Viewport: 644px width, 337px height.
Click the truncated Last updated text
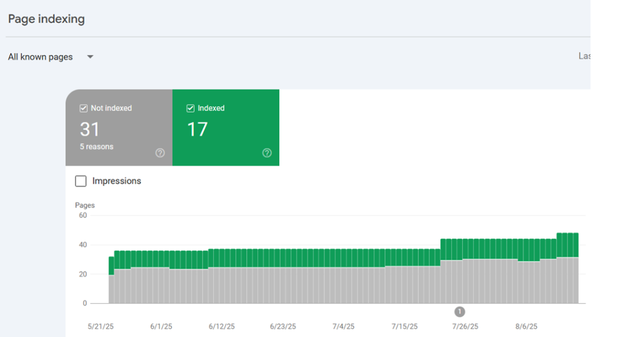coord(584,56)
